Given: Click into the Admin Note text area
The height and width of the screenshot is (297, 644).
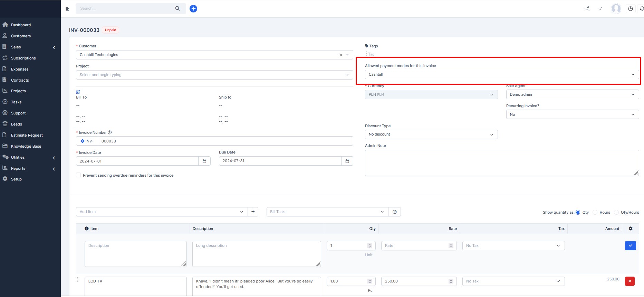Looking at the screenshot, I should pos(501,163).
